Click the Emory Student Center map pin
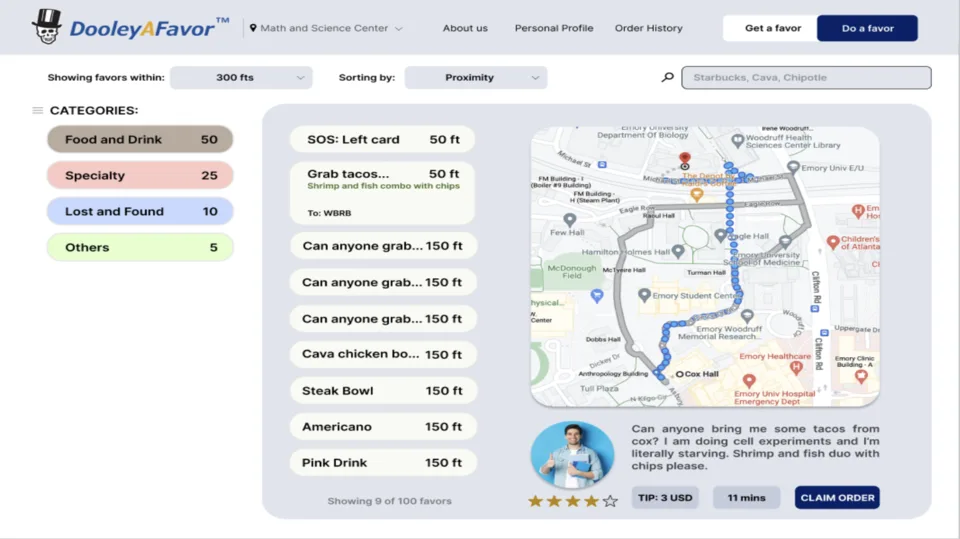The image size is (960, 539). click(x=644, y=295)
